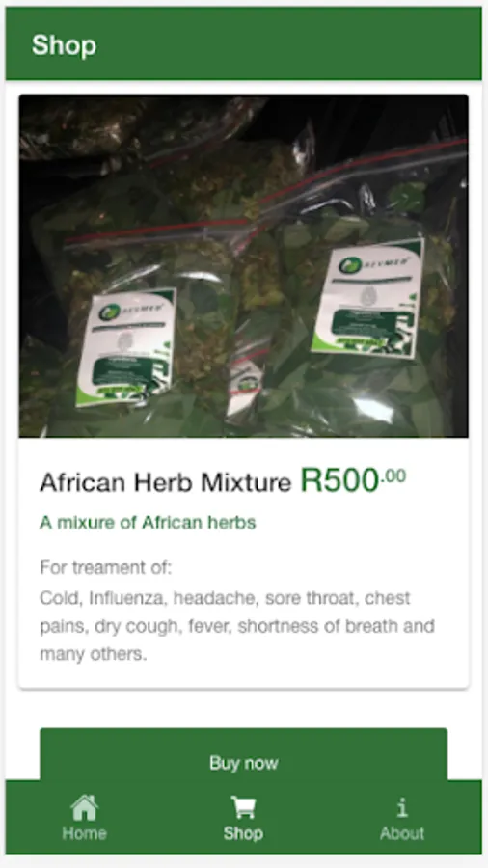
Task: Tap the About info icon
Action: (402, 807)
